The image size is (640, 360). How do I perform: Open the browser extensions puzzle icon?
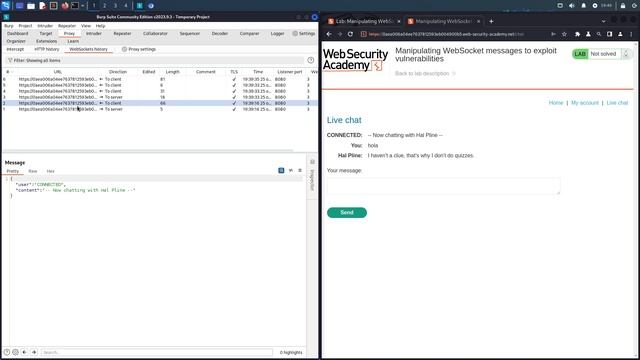tap(578, 34)
